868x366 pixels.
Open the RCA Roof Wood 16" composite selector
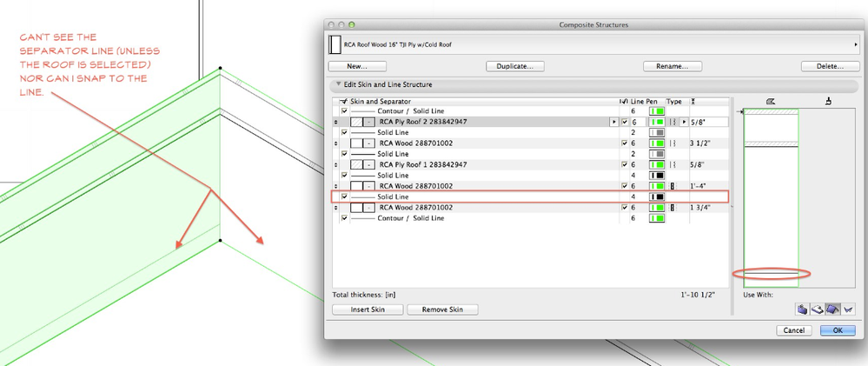593,44
